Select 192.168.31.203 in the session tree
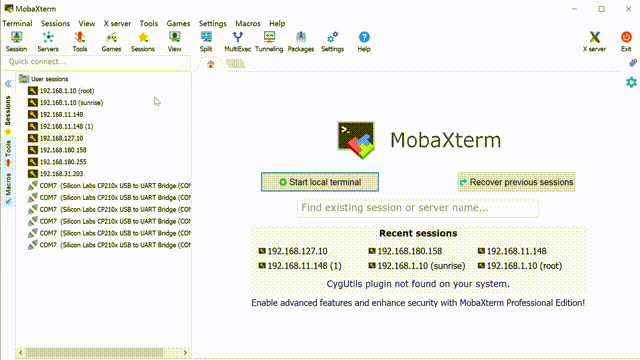The height and width of the screenshot is (360, 640). (56, 173)
